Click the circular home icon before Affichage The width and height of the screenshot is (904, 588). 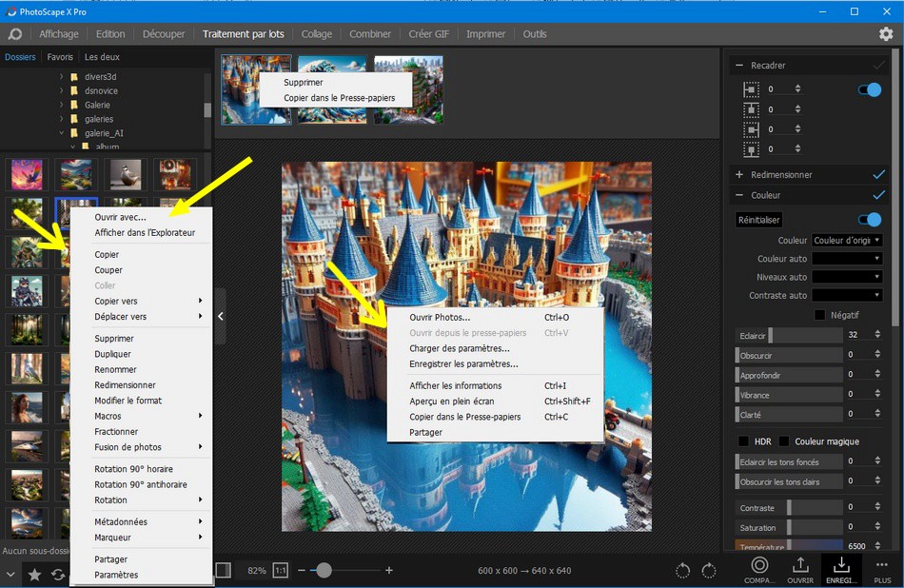(x=15, y=34)
